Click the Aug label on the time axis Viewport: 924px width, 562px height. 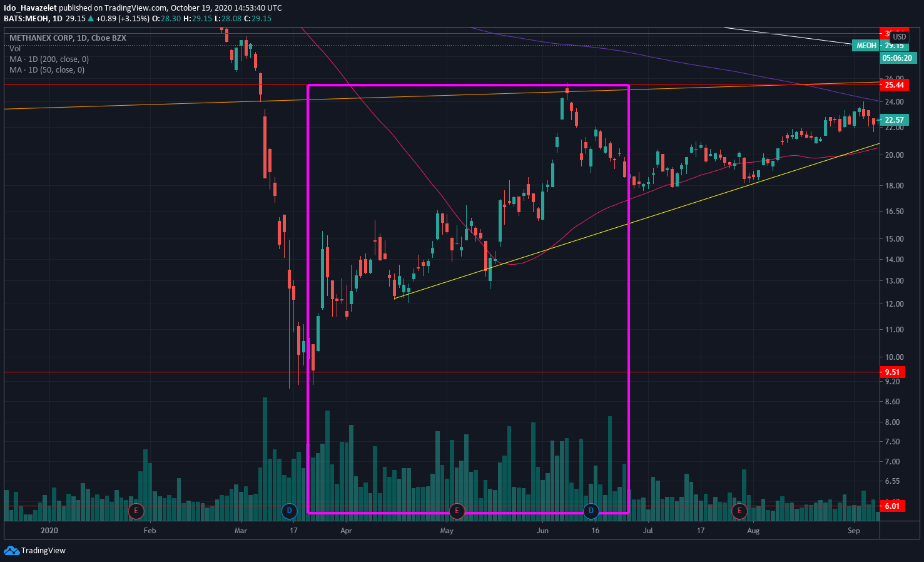(753, 531)
